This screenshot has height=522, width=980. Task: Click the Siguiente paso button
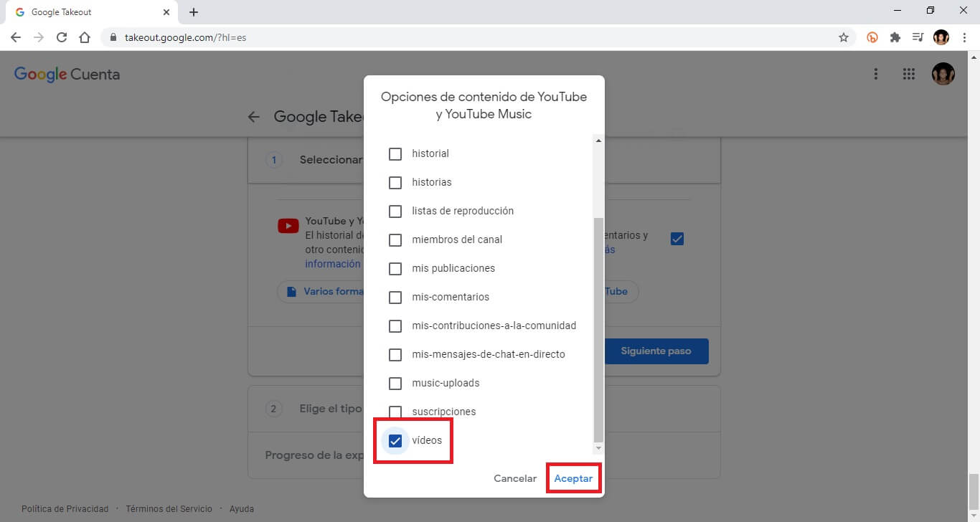[x=656, y=351]
